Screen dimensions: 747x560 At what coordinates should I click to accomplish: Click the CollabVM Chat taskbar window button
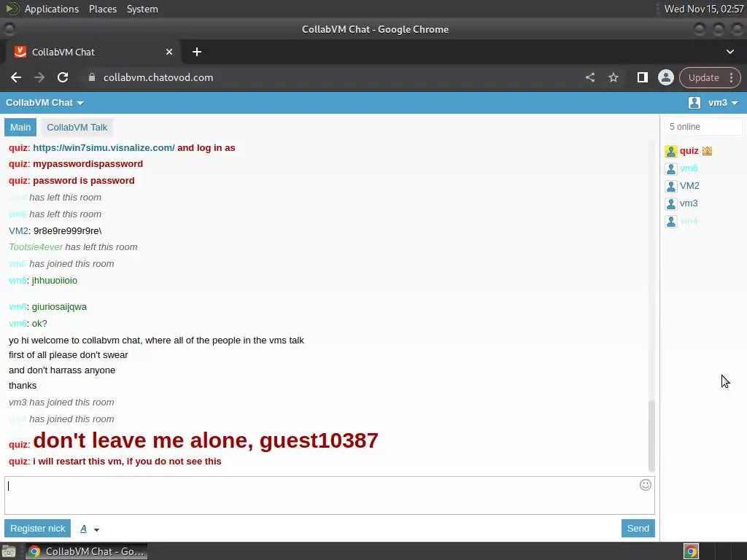pos(86,551)
